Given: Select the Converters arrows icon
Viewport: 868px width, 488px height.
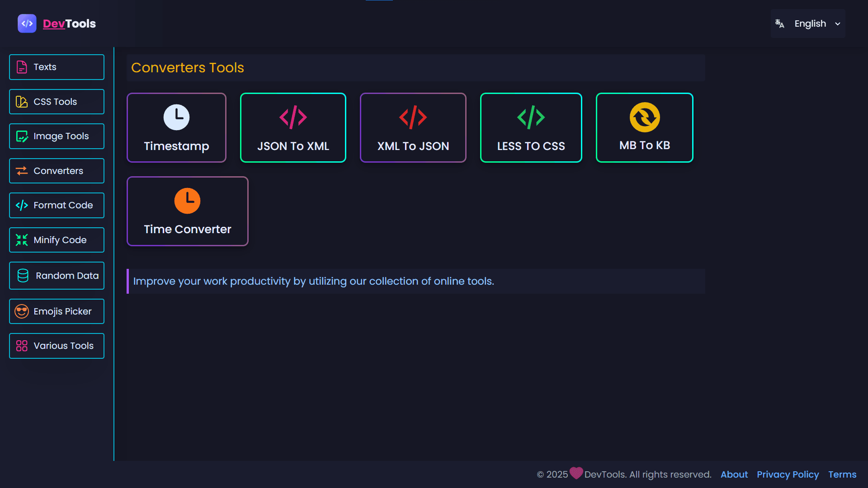Looking at the screenshot, I should point(22,171).
